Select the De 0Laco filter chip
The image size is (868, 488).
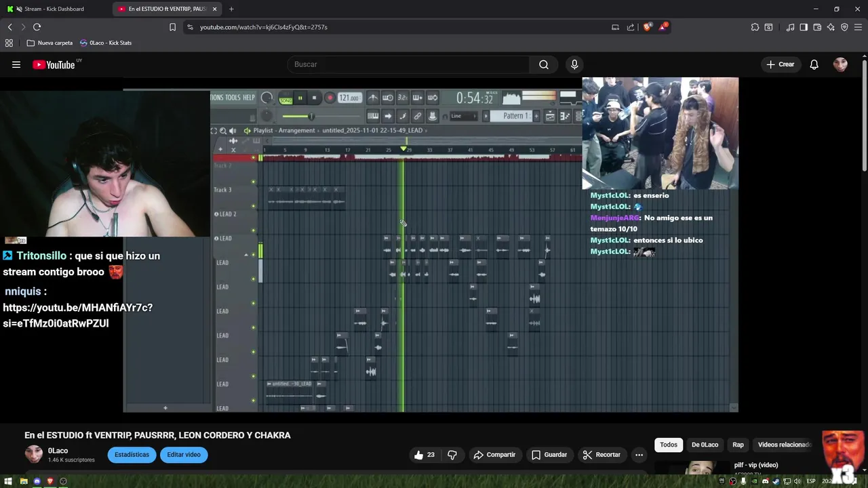(x=705, y=445)
